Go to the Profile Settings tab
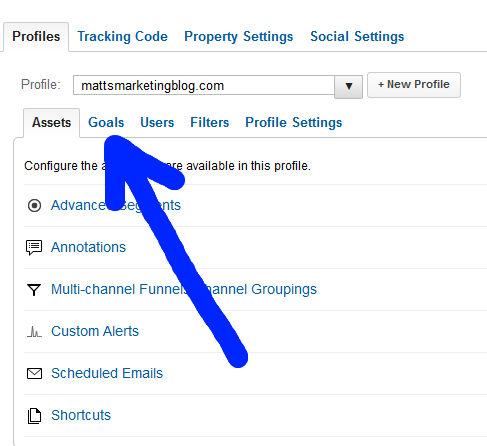 pos(294,123)
